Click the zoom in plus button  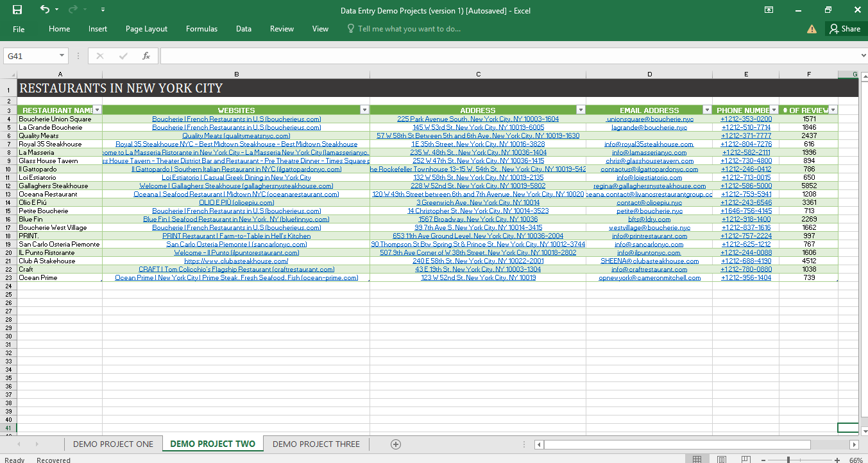[838, 460]
